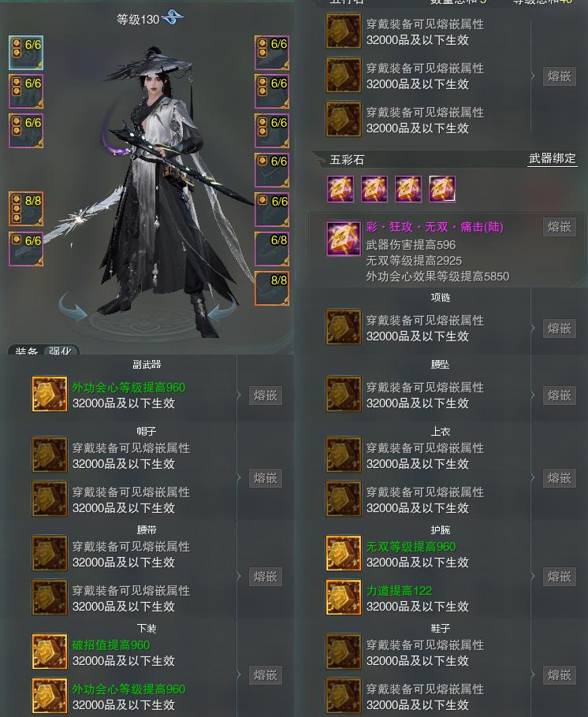Click the first five-color stone icon

coord(341,189)
